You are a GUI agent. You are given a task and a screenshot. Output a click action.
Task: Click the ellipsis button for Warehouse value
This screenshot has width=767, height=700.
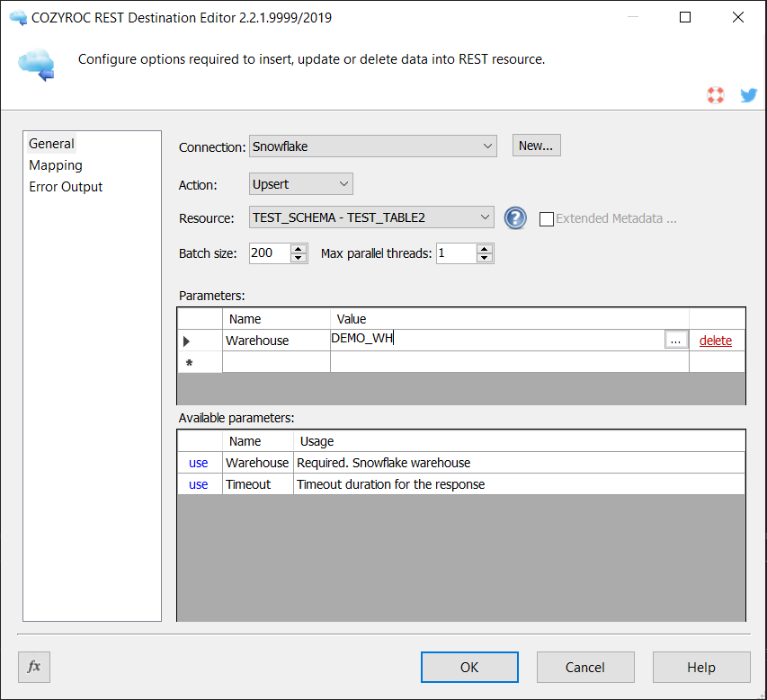pyautogui.click(x=675, y=340)
